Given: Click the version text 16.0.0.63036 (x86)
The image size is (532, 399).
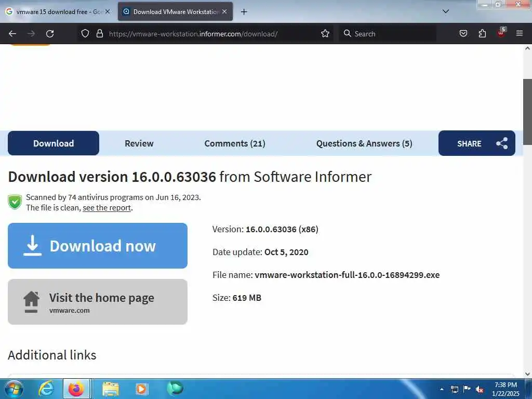Looking at the screenshot, I should point(282,229).
